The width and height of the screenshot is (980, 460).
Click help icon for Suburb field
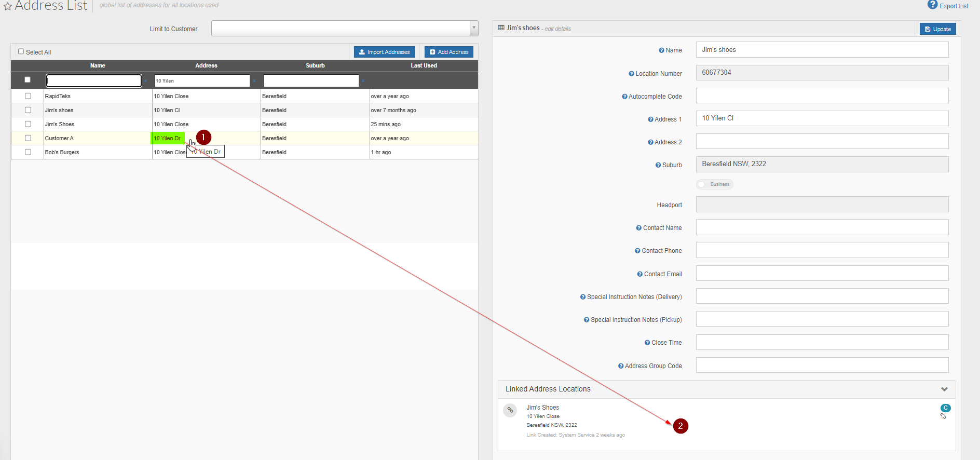point(658,165)
